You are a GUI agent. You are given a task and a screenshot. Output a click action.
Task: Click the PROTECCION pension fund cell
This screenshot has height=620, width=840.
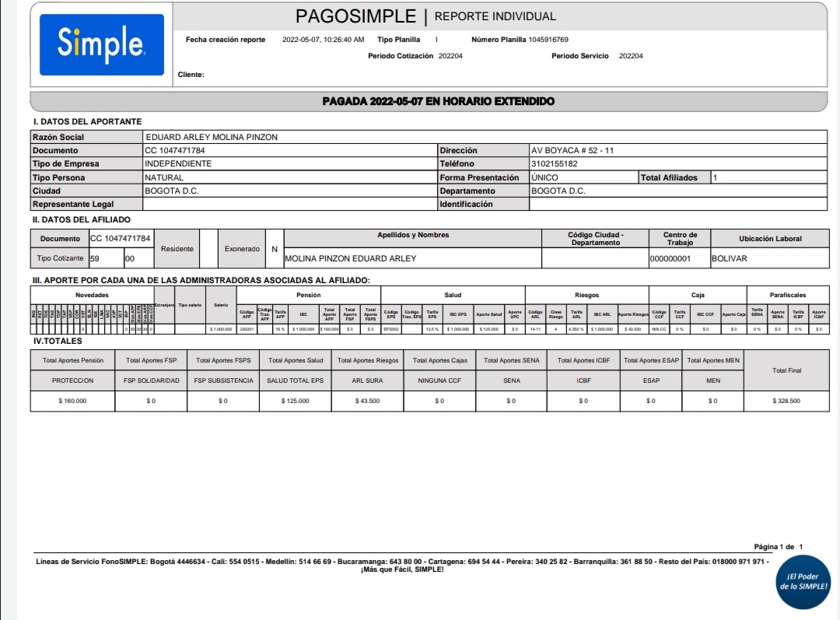[x=72, y=380]
